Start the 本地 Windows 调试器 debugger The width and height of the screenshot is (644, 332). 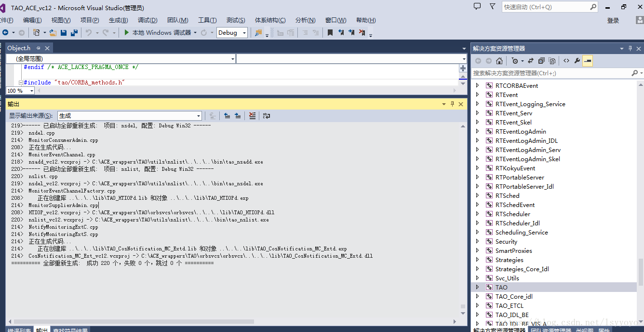point(158,32)
